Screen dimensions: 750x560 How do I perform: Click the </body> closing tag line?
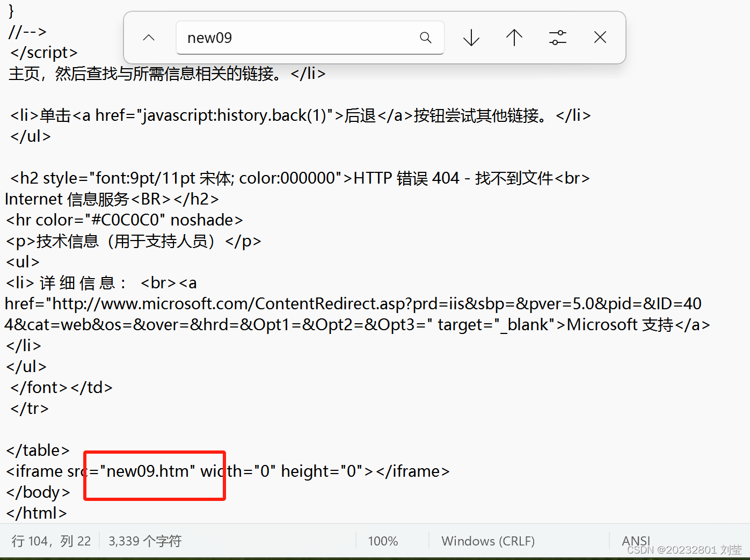tap(38, 492)
